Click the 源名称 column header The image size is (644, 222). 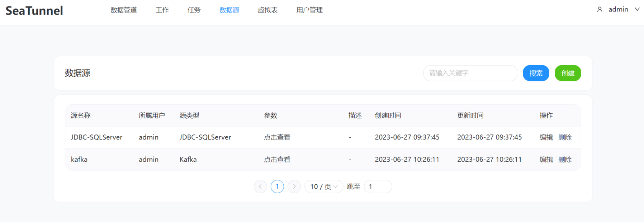coord(81,115)
